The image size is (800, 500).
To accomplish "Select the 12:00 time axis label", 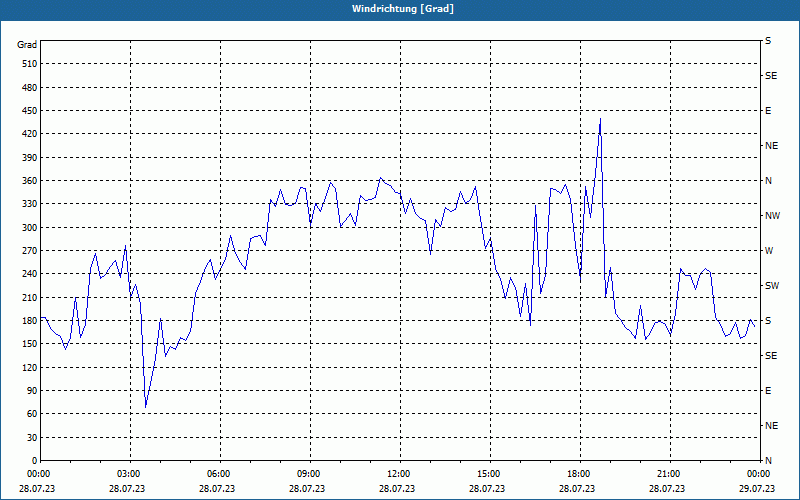I will 398,474.
